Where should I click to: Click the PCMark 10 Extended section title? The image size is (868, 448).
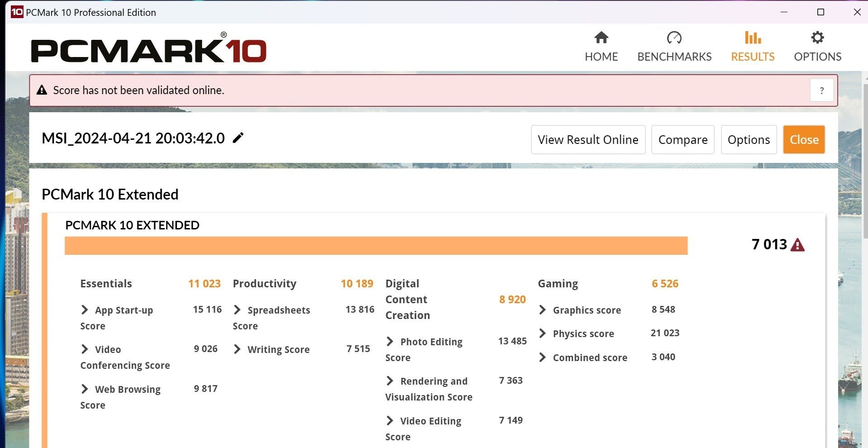(110, 195)
